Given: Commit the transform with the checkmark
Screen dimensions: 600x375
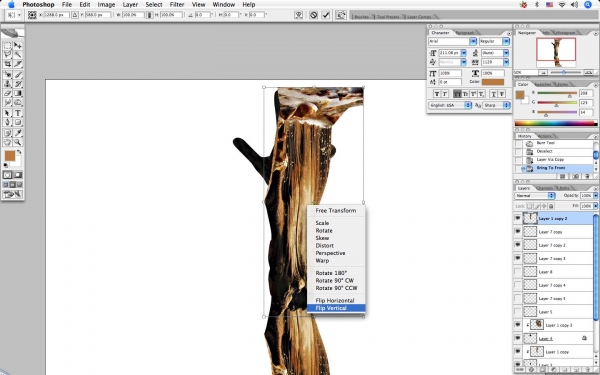Looking at the screenshot, I should [x=326, y=15].
